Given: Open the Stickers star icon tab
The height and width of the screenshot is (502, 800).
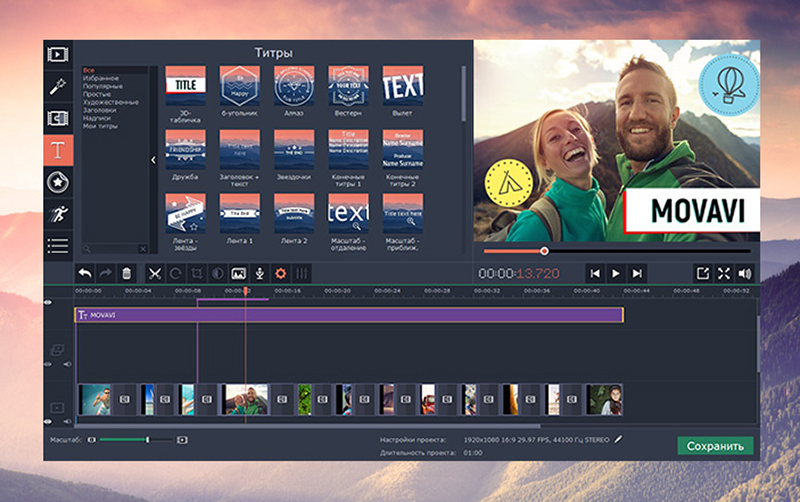Looking at the screenshot, I should pos(59,181).
